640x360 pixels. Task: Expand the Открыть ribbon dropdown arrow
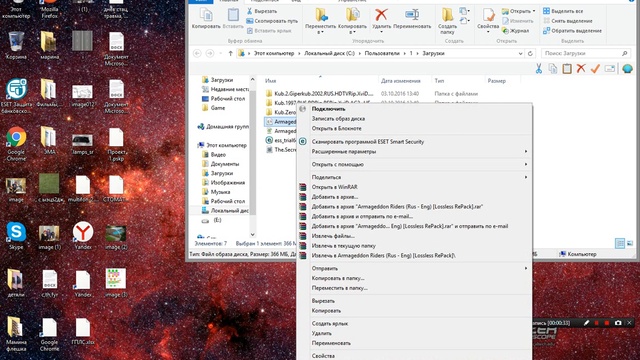click(534, 11)
